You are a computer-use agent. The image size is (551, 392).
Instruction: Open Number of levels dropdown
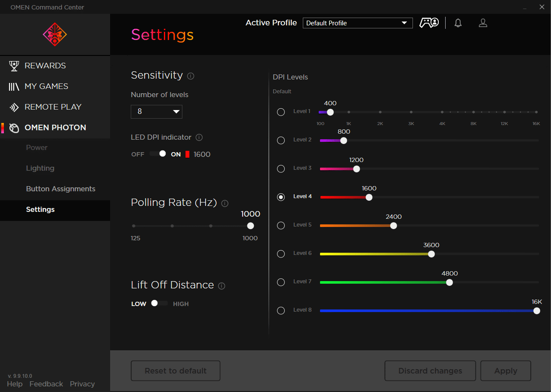point(157,112)
